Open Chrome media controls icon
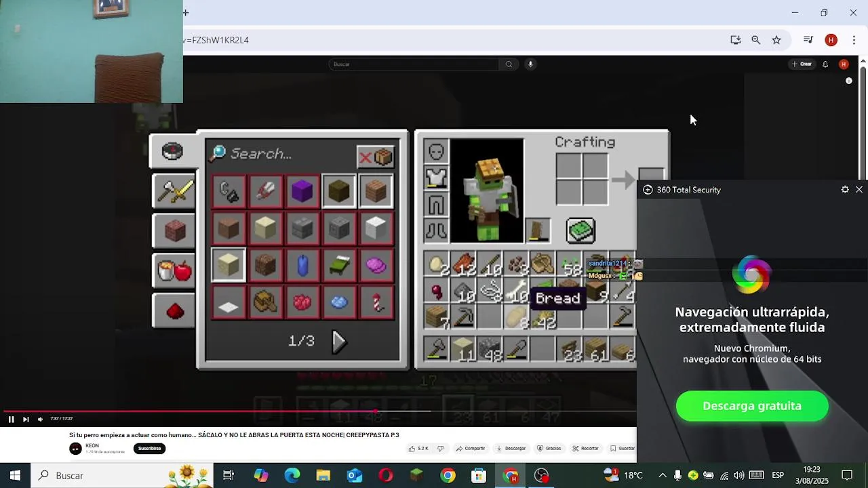 coord(808,40)
